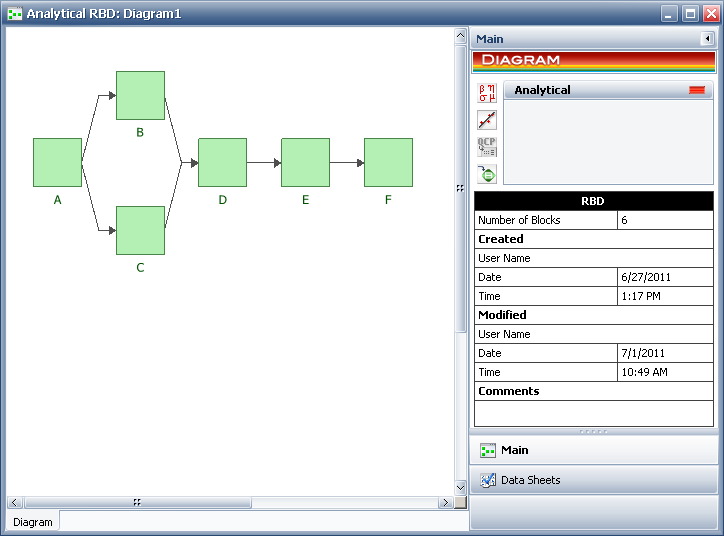Image resolution: width=724 pixels, height=536 pixels.
Task: Select block D in the diagram
Action: point(222,162)
